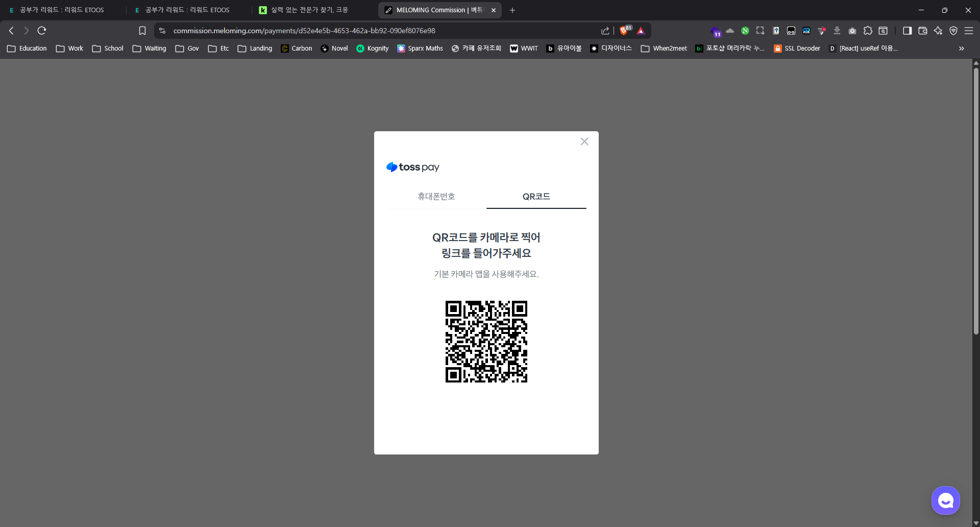Open the Brave Rewards triangle icon
Screen dimensions: 980x527
pos(641,31)
